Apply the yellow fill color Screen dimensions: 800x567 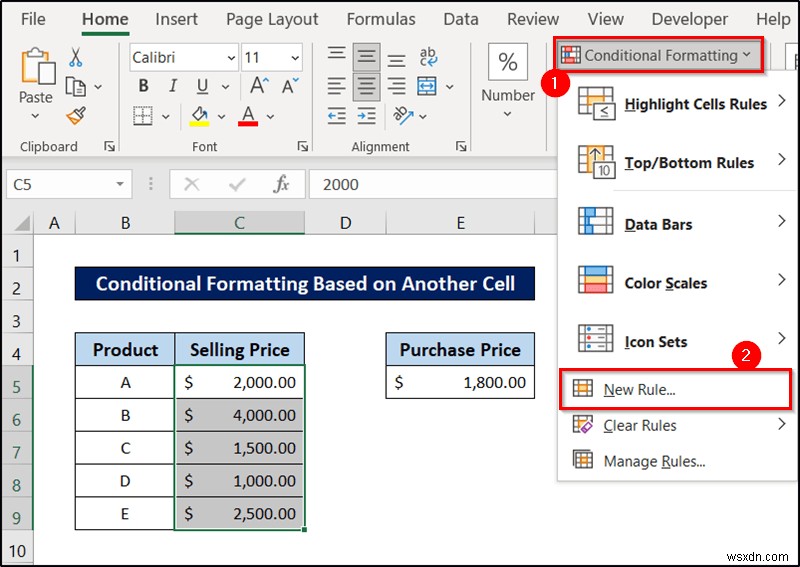coord(199,116)
